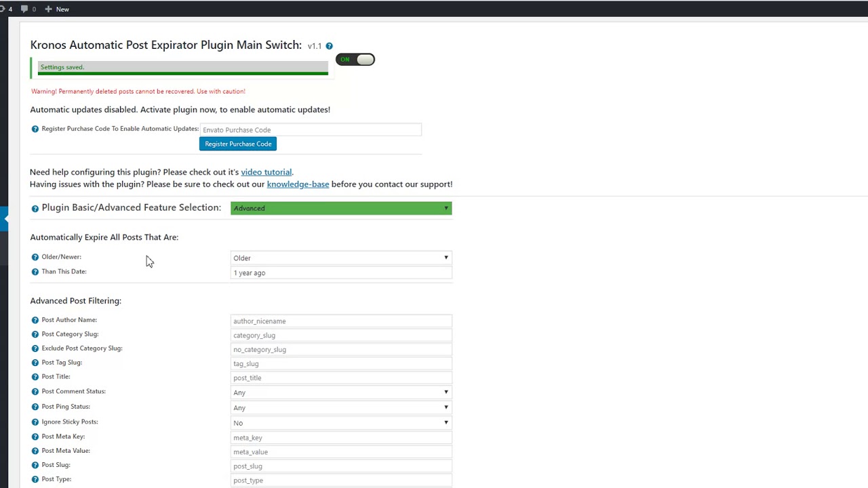The height and width of the screenshot is (488, 868).
Task: Click help icon next to version v1.1
Action: pos(329,46)
